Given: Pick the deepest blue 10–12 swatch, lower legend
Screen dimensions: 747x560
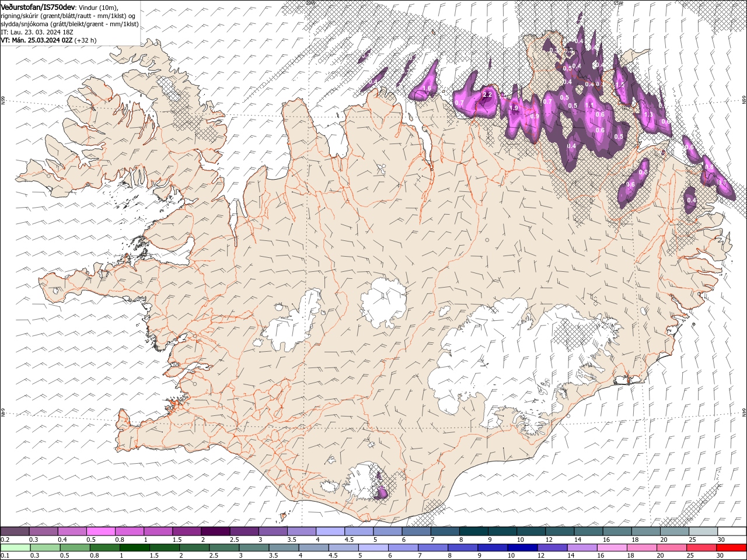Looking at the screenshot, I should (x=522, y=548).
